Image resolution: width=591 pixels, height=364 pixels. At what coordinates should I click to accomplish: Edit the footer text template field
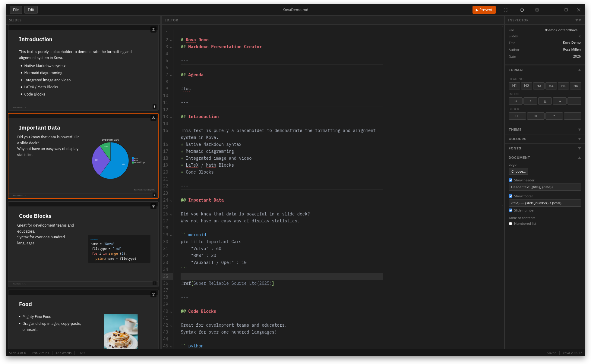point(545,203)
